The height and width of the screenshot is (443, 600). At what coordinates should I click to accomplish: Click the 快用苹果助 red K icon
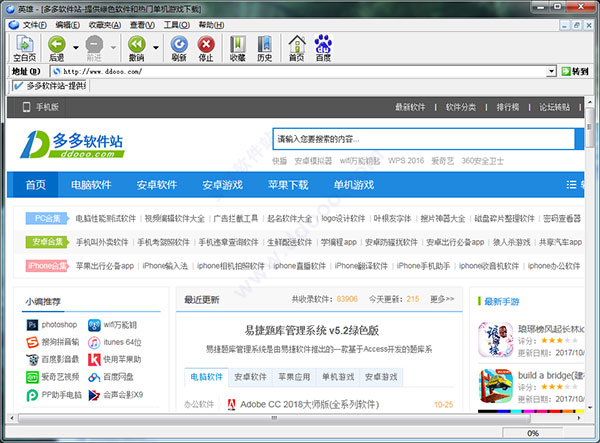coord(94,359)
